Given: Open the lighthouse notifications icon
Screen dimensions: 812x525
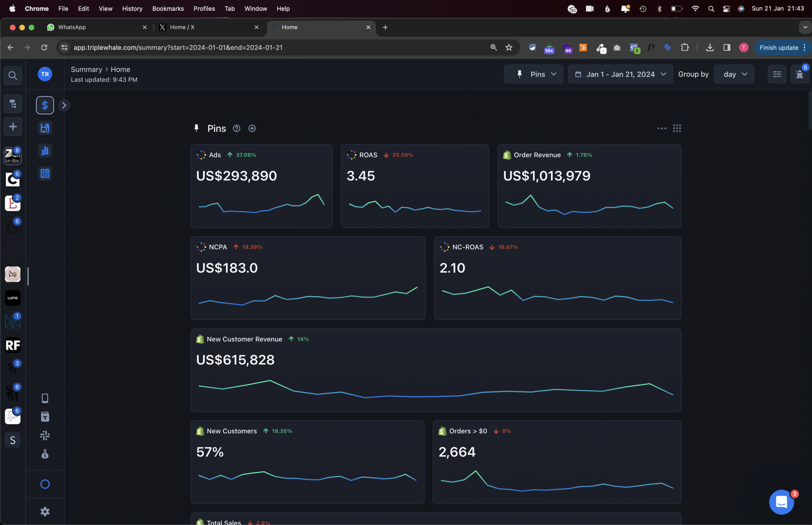Looking at the screenshot, I should click(800, 74).
